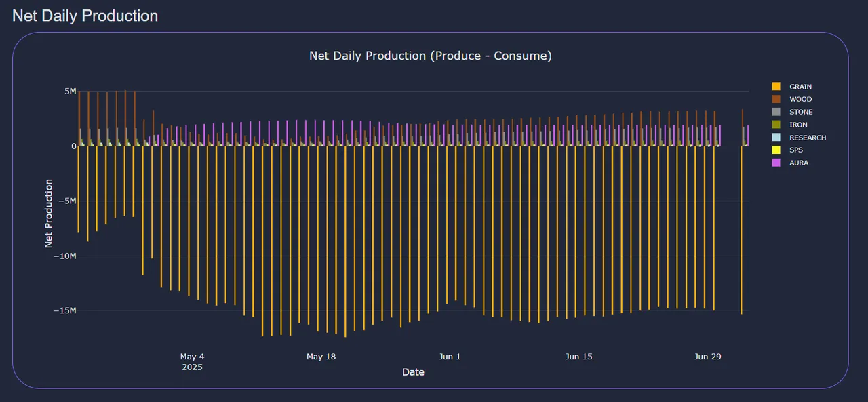Toggle the WOOD series legend label
The image size is (868, 402).
click(800, 100)
